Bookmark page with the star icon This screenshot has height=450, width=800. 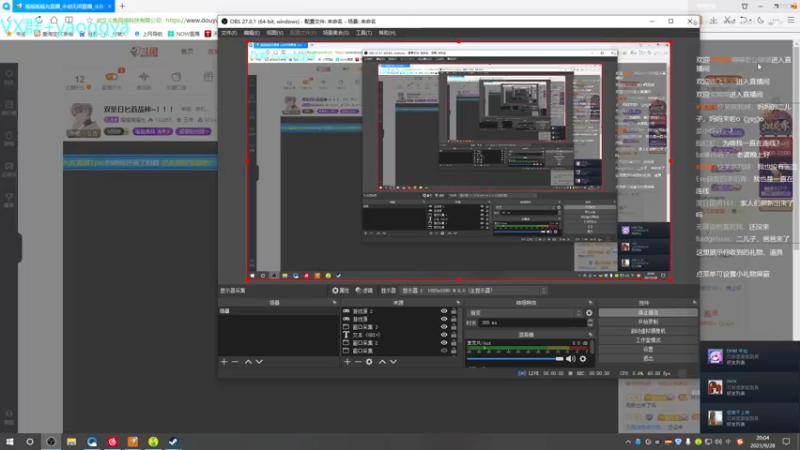[89, 20]
